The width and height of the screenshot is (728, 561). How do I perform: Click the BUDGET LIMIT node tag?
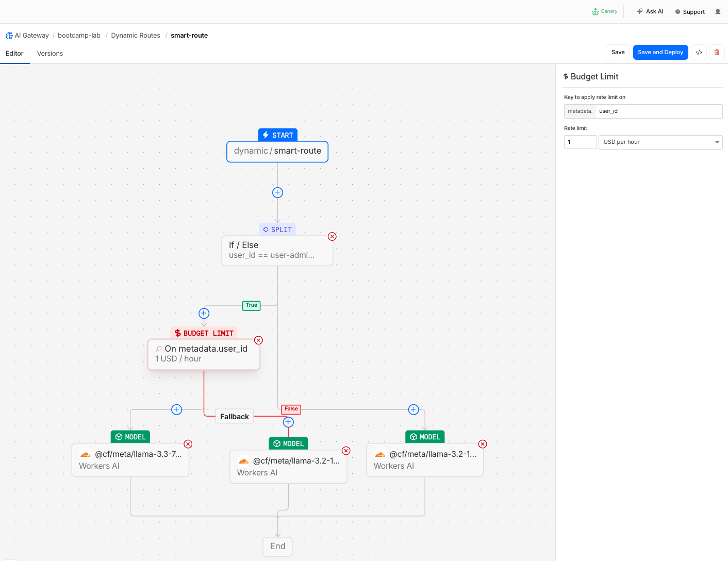click(204, 333)
